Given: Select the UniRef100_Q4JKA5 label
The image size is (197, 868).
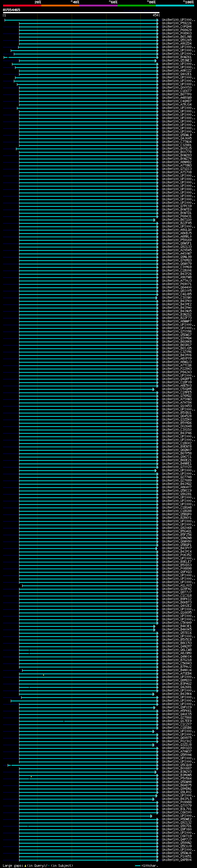Looking at the screenshot, I should 177,139.
